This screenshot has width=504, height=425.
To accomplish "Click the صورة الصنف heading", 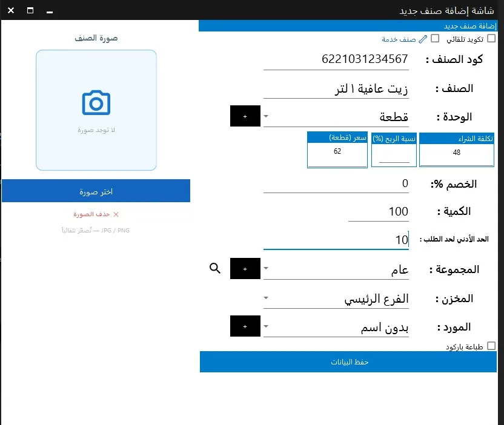I will click(96, 38).
